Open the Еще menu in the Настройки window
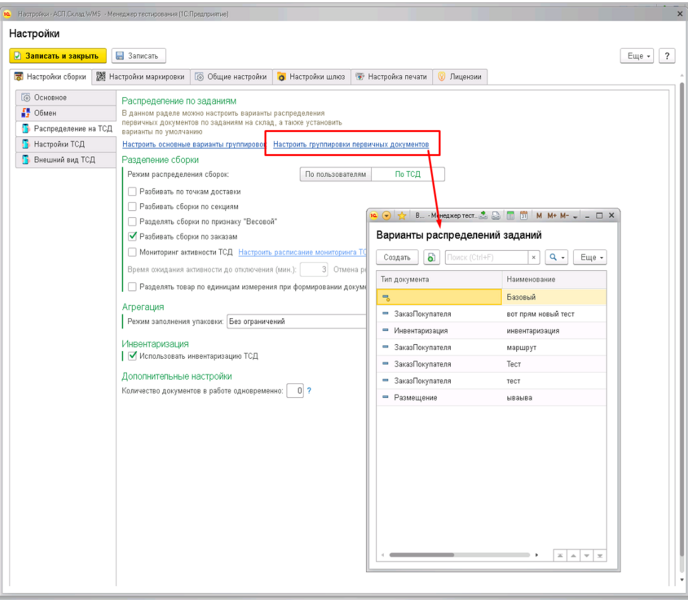This screenshot has width=688, height=600. coord(637,56)
